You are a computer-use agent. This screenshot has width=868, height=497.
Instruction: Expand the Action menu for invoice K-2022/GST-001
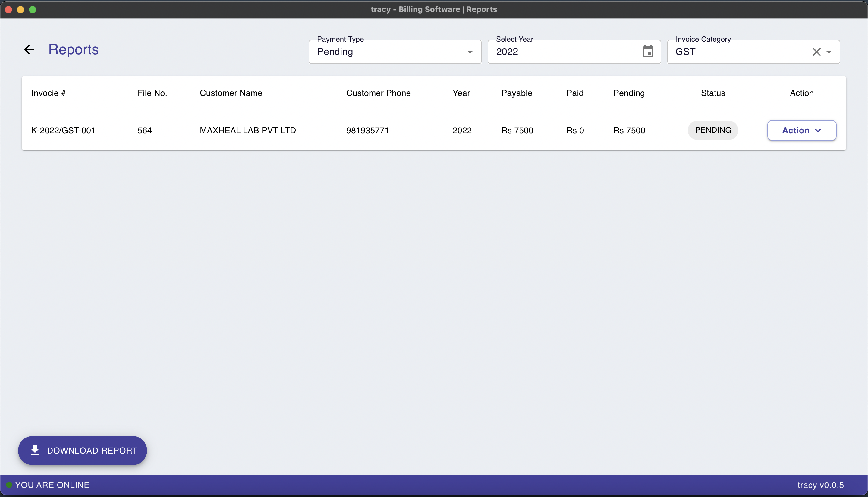coord(801,130)
